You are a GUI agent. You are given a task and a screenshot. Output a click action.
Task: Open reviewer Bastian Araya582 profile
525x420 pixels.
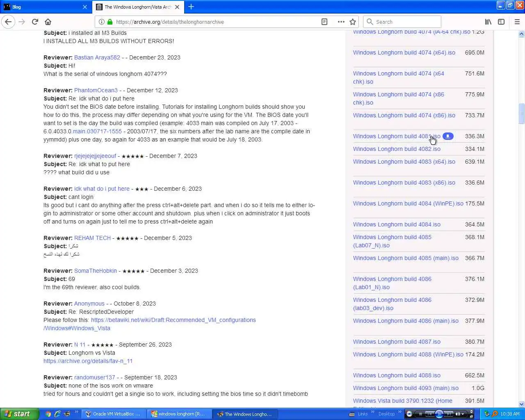pos(97,57)
